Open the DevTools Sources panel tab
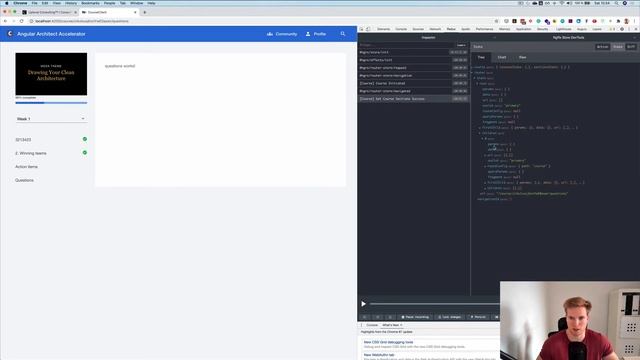 (418, 29)
